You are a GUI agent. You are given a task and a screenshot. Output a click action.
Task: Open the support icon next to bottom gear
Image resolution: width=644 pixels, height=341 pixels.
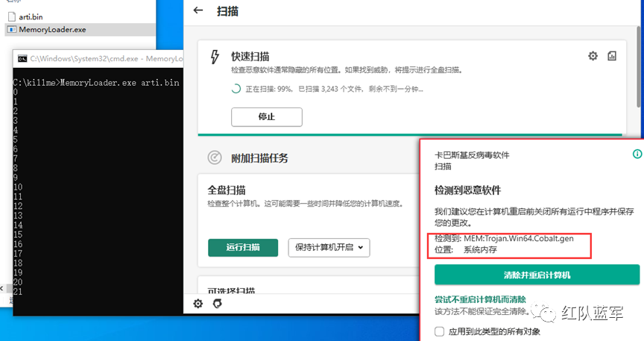[x=217, y=304]
